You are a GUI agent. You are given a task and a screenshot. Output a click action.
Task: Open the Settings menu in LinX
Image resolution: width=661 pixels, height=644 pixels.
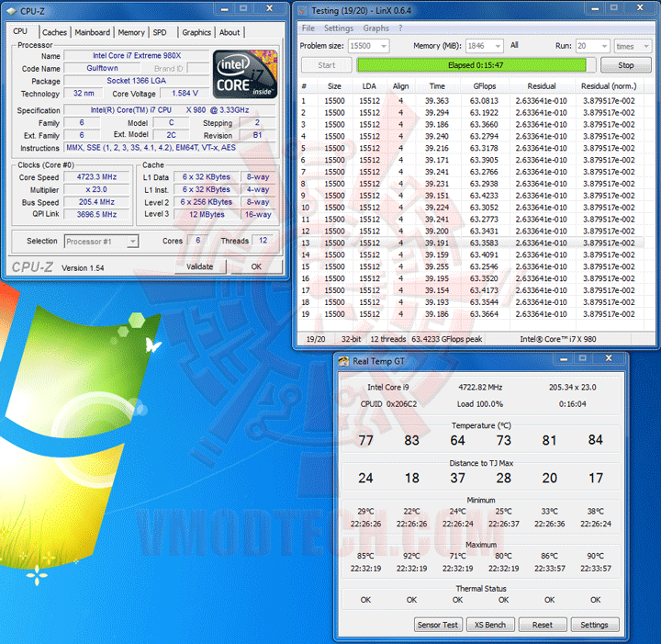tap(339, 28)
